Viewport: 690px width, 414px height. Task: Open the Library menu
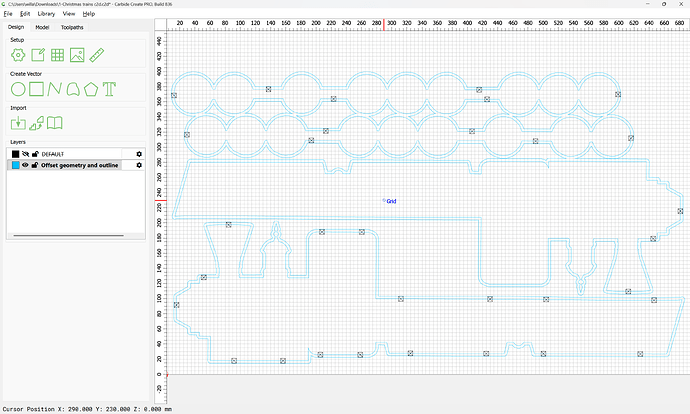(x=46, y=14)
